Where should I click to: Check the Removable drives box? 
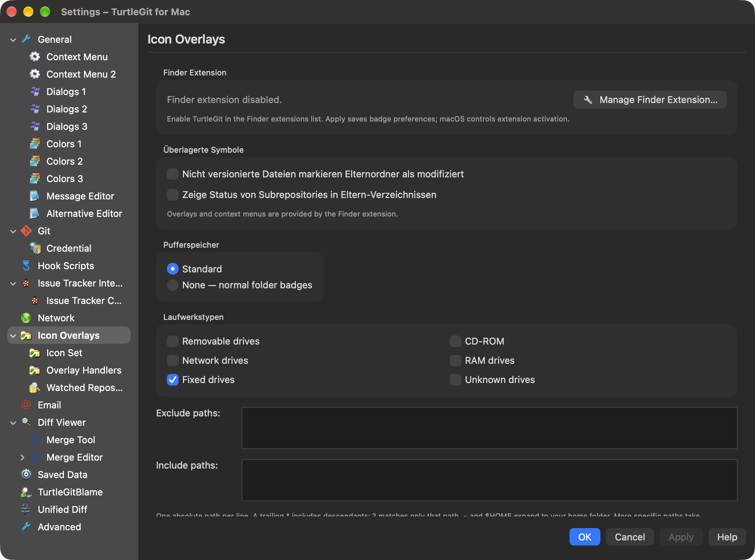(x=173, y=341)
